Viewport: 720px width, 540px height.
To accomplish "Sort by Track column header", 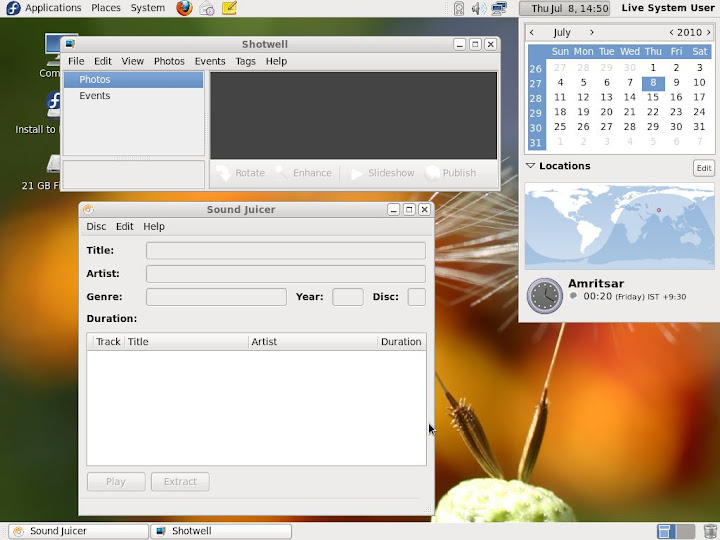I will click(108, 342).
